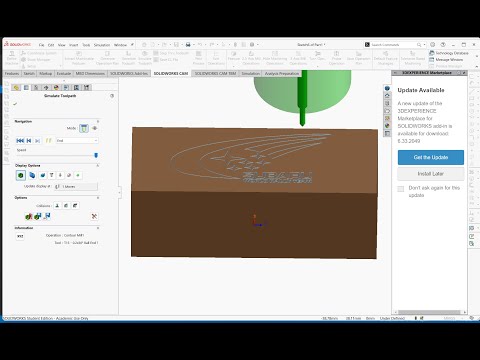The width and height of the screenshot is (480, 360).
Task: Open search commands dropdown arrow
Action: [424, 45]
